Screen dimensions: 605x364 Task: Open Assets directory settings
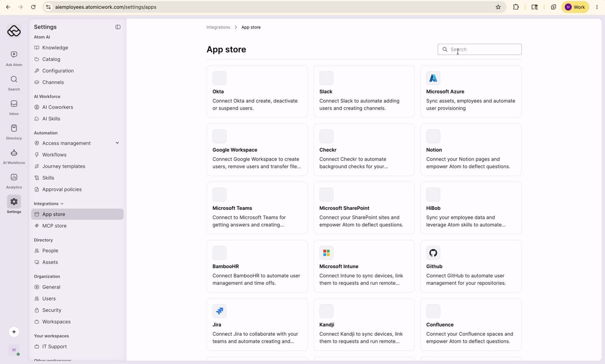coord(77,262)
